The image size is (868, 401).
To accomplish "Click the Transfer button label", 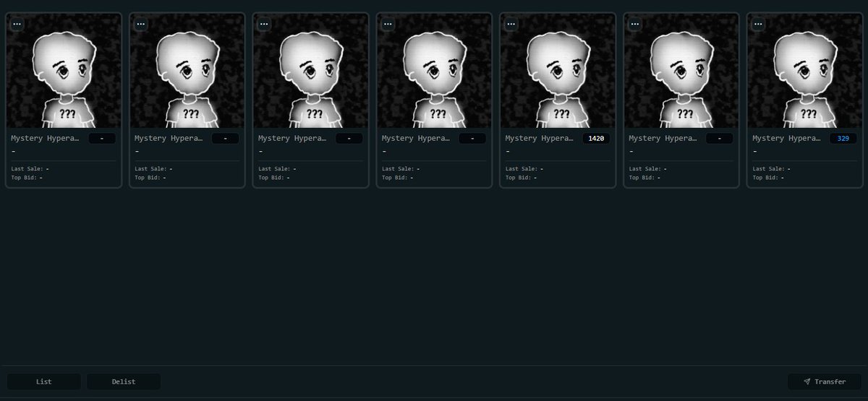I will click(x=830, y=381).
